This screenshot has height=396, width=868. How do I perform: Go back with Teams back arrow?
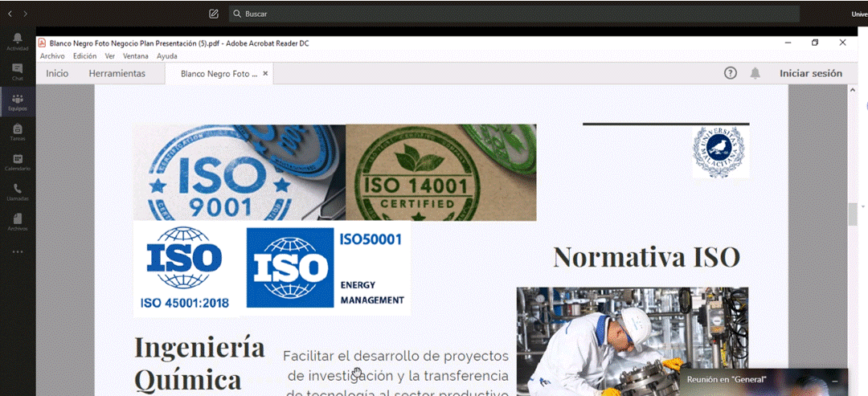pos(10,14)
